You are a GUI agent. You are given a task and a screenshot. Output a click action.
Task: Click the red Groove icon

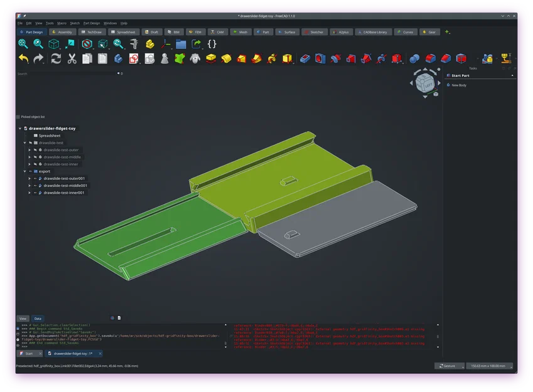tap(335, 58)
